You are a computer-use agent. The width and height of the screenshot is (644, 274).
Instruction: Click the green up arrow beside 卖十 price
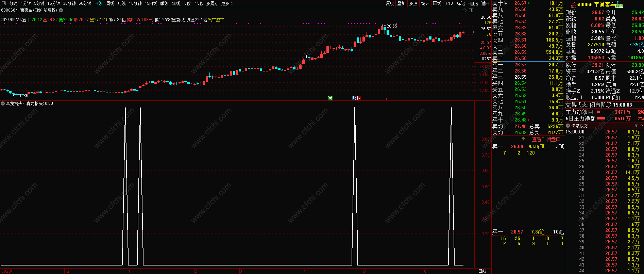pyautogui.click(x=528, y=3)
